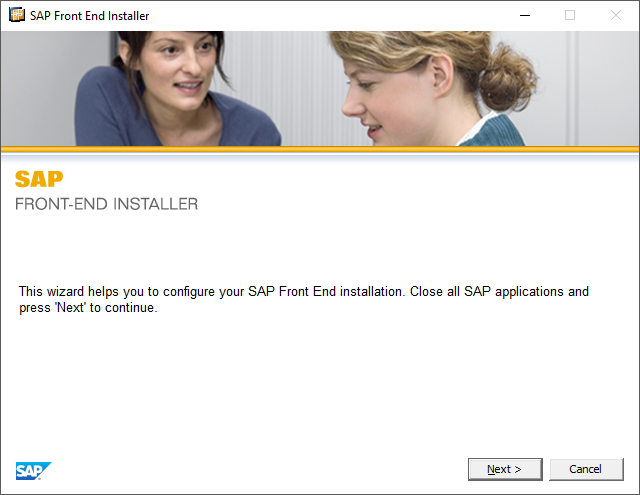Click the orange SAP heading text
Screen dimensions: 640x495
coord(39,179)
